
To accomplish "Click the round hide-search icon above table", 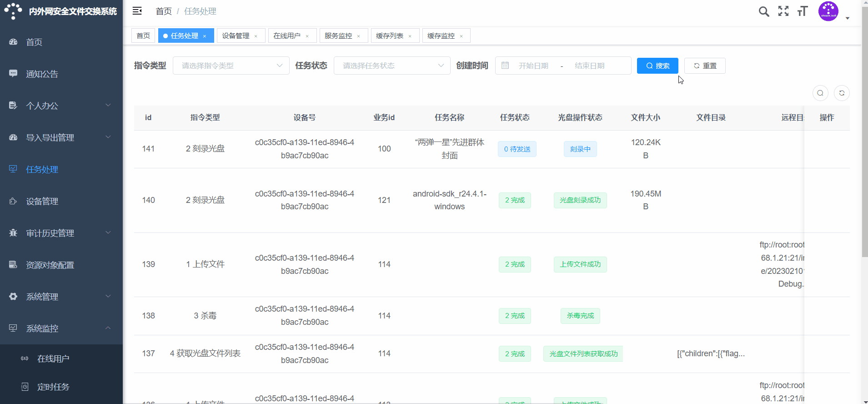I will [x=820, y=93].
